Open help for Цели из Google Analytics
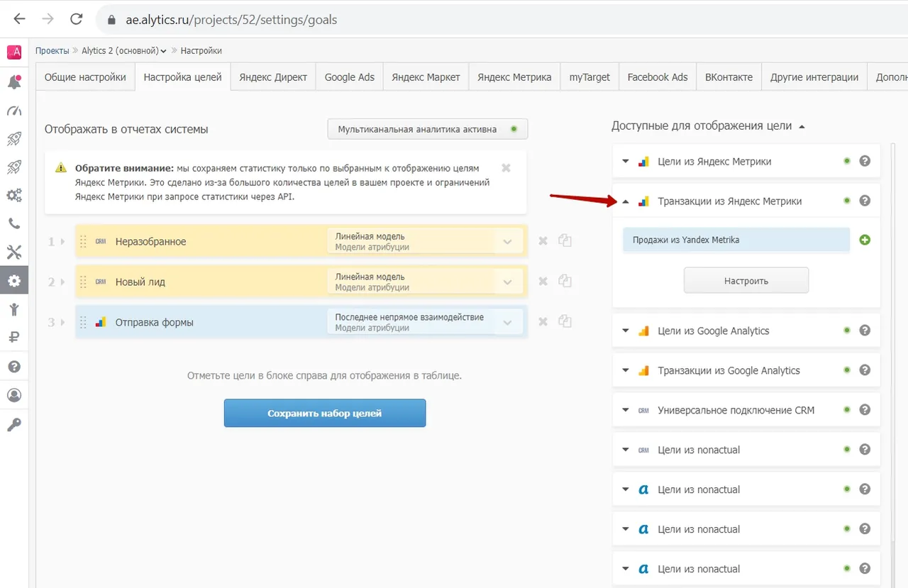This screenshot has height=588, width=908. point(865,331)
